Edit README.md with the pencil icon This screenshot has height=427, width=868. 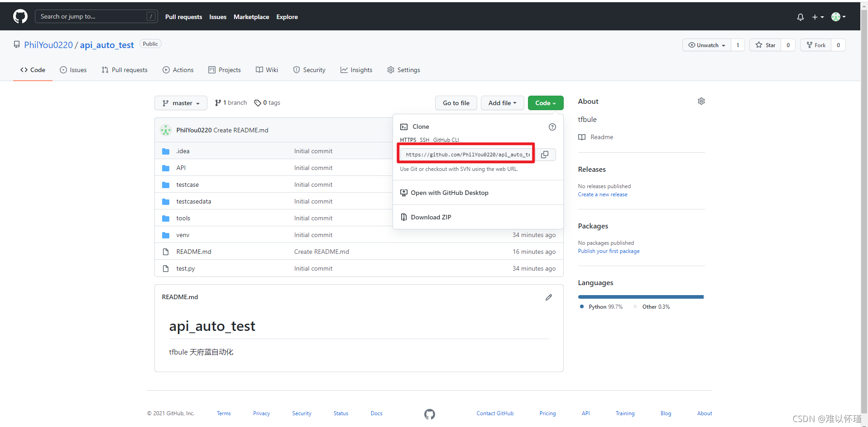click(x=549, y=297)
